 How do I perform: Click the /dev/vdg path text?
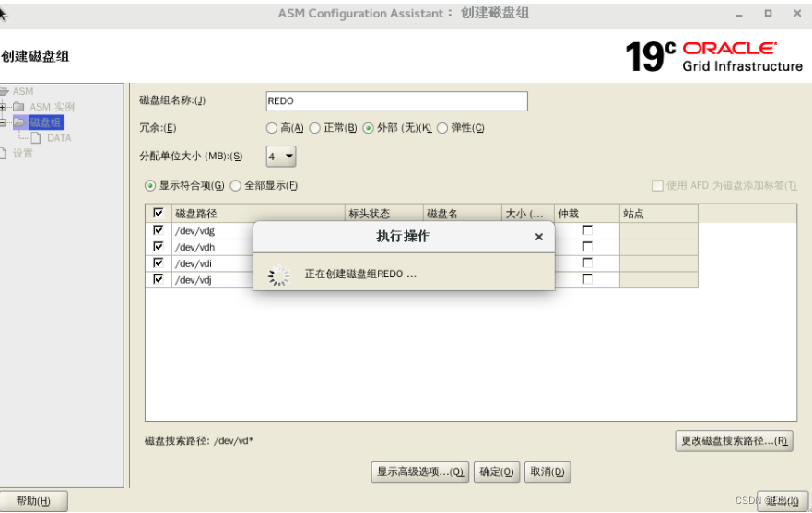click(x=194, y=231)
